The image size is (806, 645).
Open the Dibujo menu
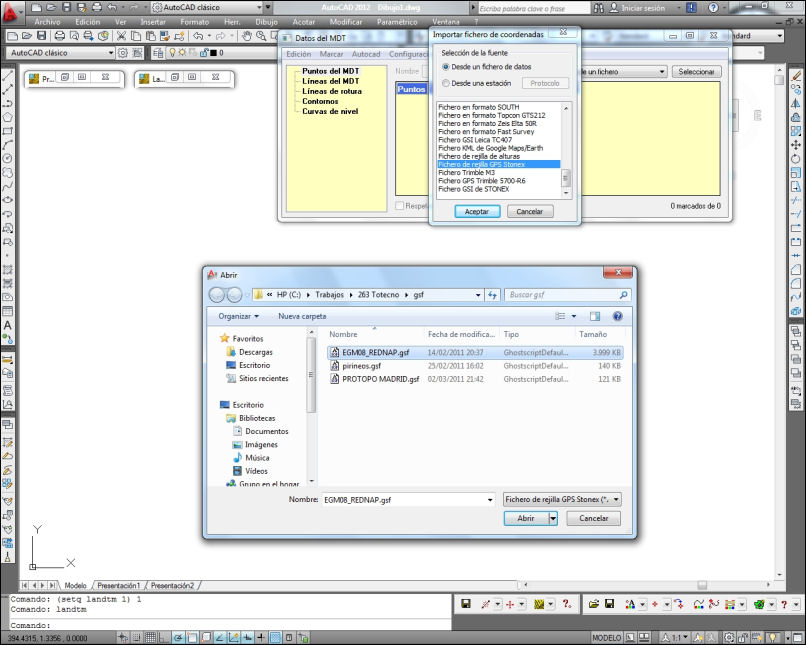pyautogui.click(x=266, y=22)
